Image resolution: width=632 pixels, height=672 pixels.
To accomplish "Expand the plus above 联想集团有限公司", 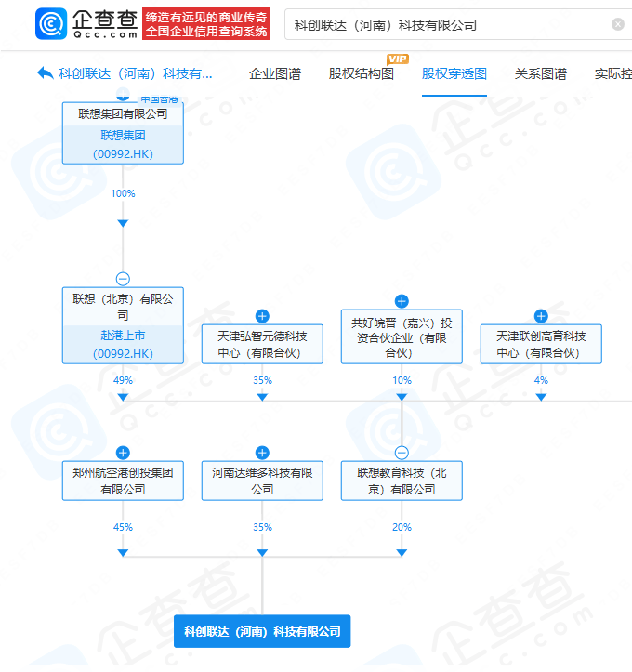I will click(123, 95).
